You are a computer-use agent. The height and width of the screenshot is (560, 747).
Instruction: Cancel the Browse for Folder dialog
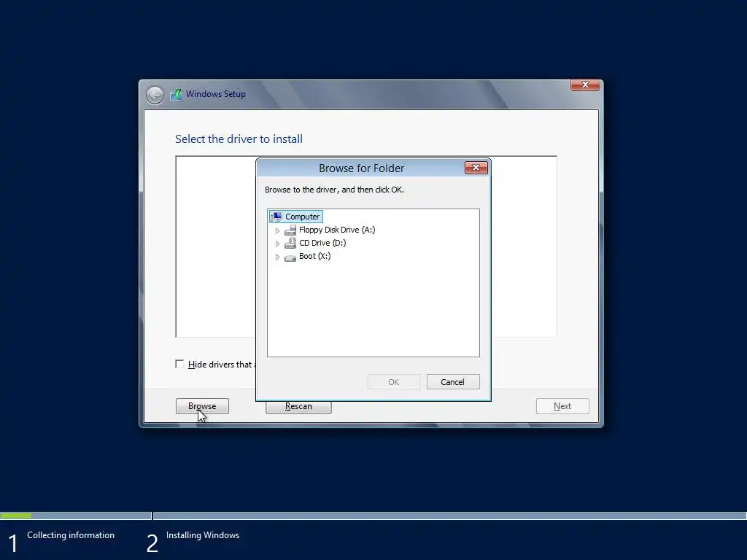452,382
